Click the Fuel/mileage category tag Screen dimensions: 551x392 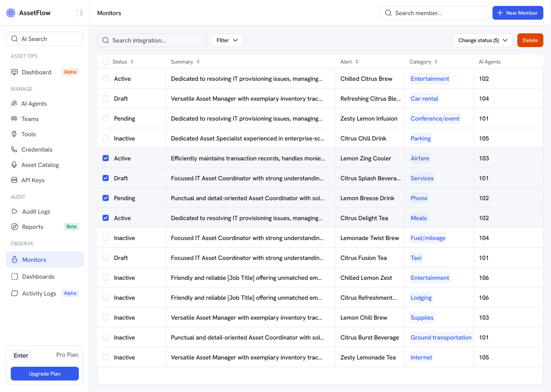[428, 238]
